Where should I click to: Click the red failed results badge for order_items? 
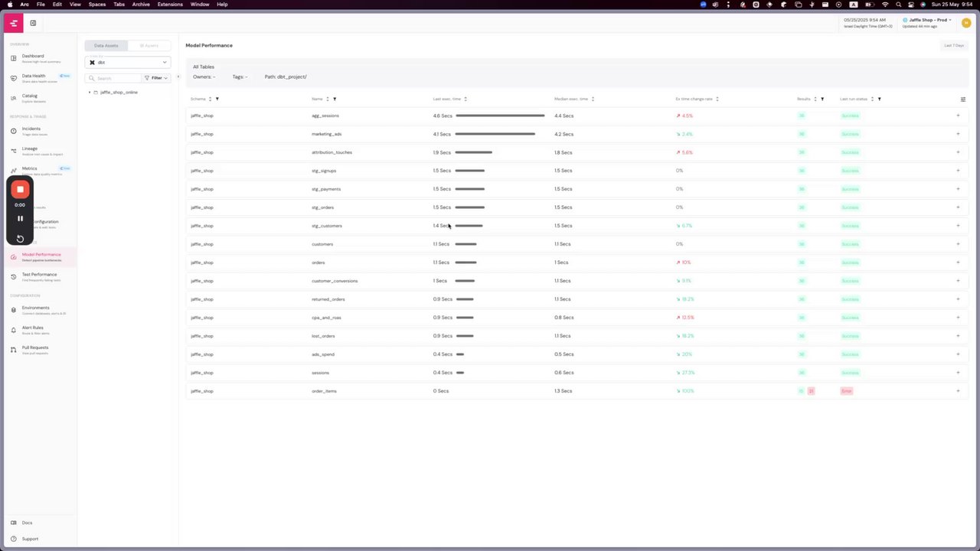click(x=811, y=391)
